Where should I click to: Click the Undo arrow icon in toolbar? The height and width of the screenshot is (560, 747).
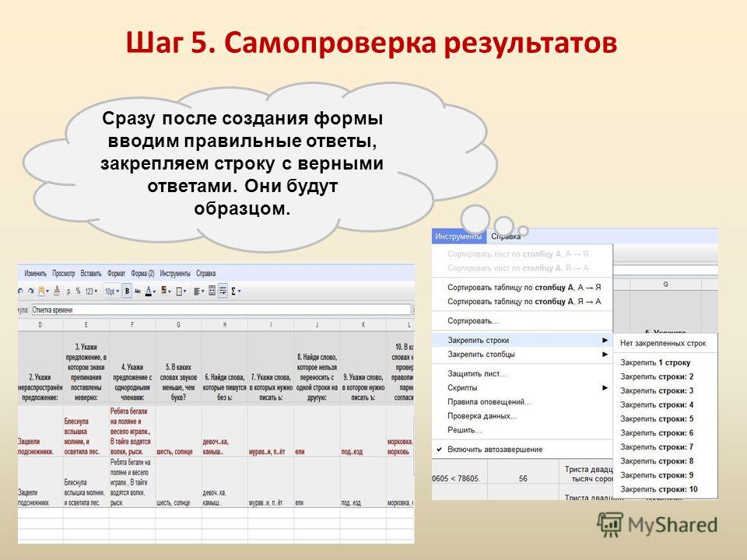point(20,291)
